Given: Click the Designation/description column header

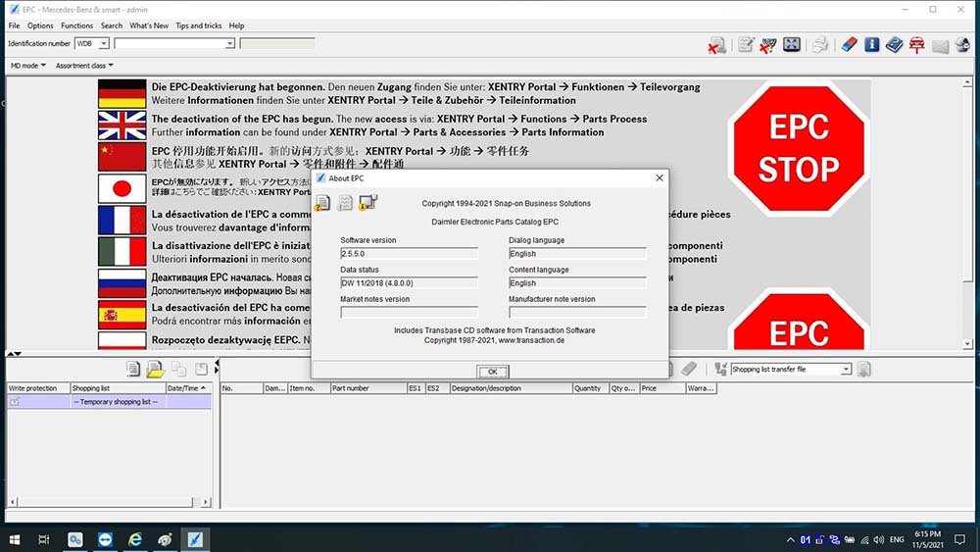Looking at the screenshot, I should 511,388.
